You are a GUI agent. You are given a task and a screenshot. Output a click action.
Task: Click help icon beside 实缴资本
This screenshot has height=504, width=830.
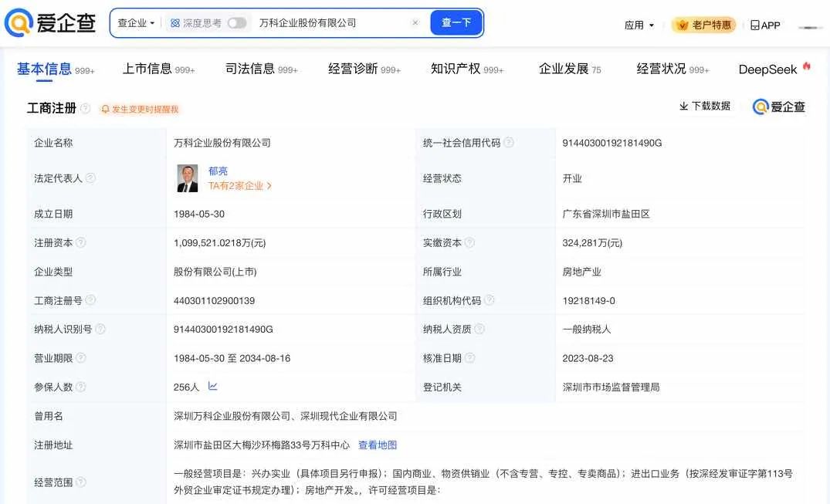click(469, 242)
